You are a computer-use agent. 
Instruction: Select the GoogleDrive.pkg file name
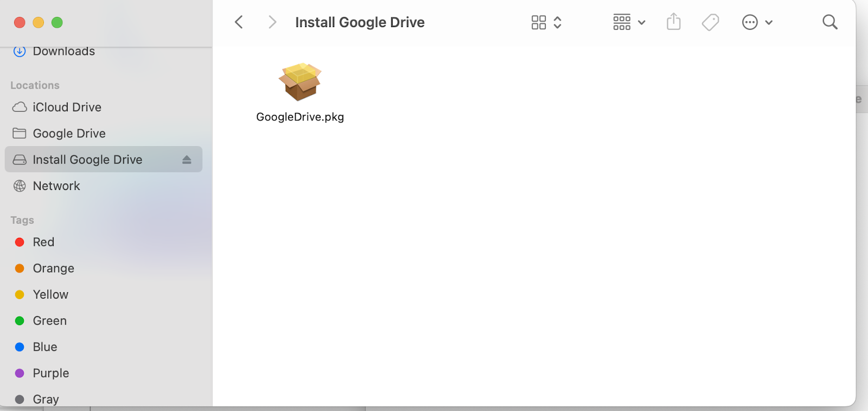point(300,117)
